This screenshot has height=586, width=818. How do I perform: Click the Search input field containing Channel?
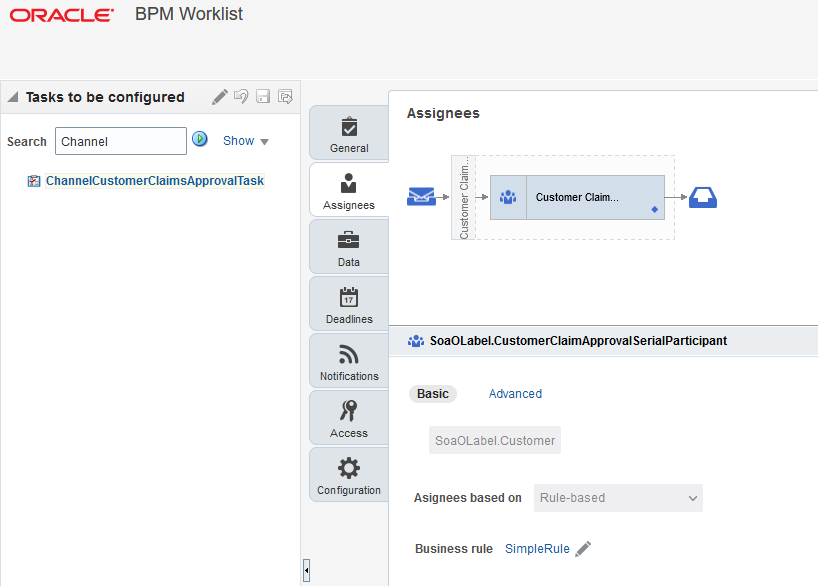click(x=121, y=141)
